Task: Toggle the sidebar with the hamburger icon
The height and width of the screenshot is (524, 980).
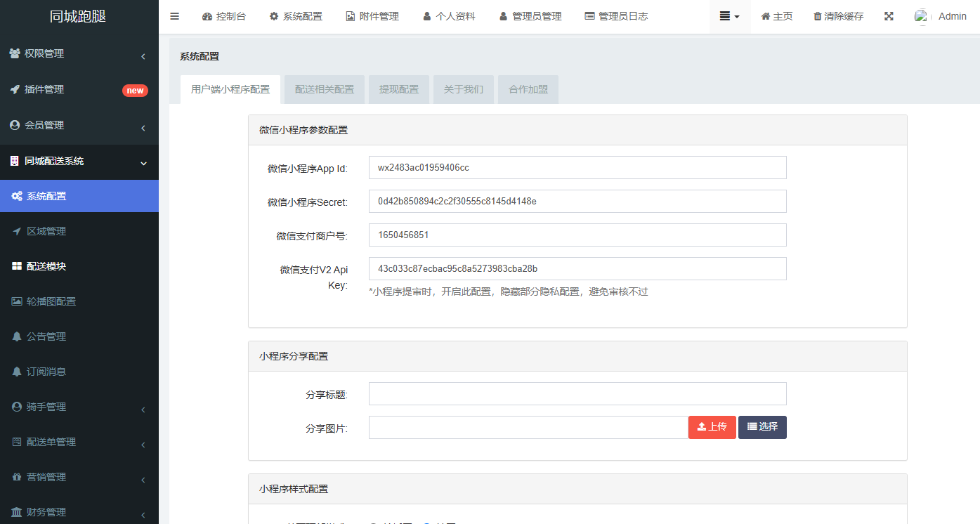Action: (175, 16)
